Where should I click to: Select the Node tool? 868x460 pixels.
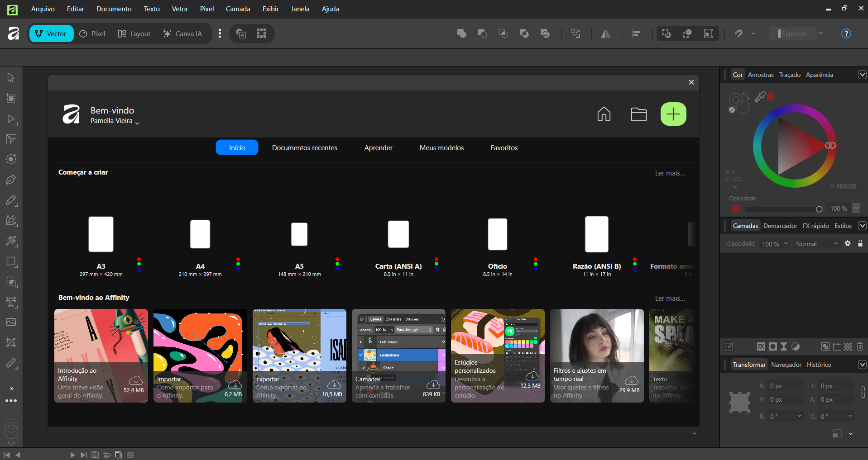[x=11, y=119]
